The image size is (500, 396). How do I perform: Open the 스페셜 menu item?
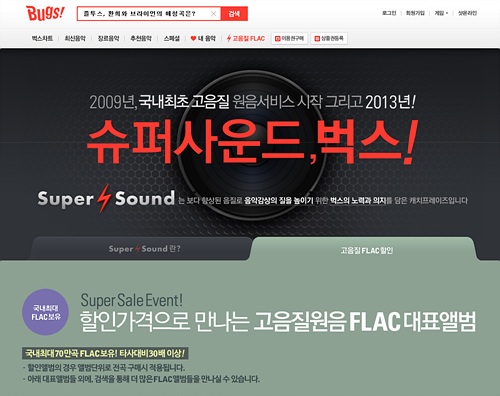coord(171,39)
